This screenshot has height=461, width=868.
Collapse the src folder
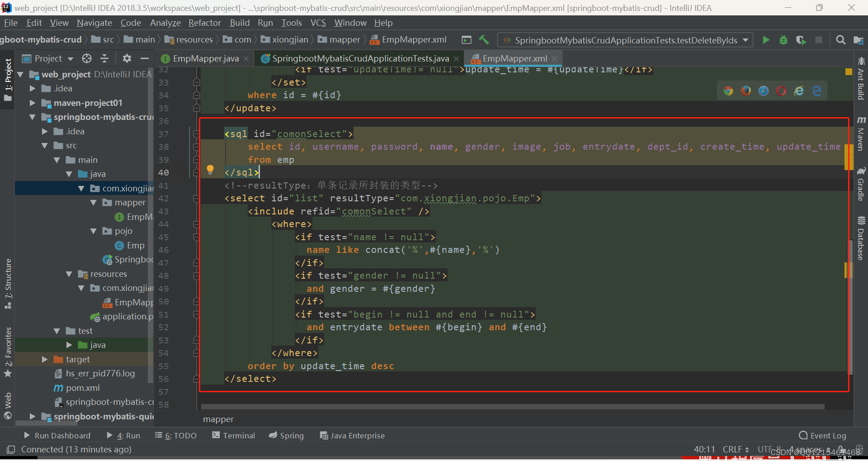pyautogui.click(x=45, y=146)
